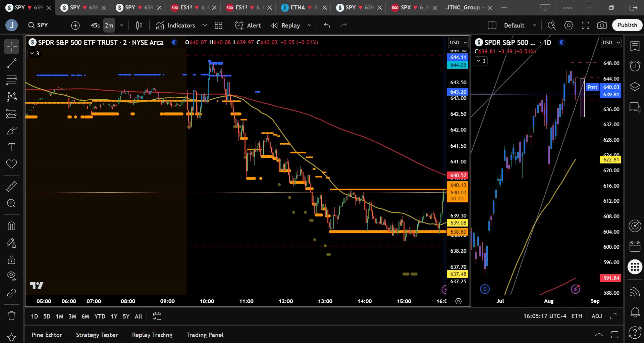This screenshot has height=343, width=644.
Task: Select the 5D date range
Action: click(x=47, y=316)
